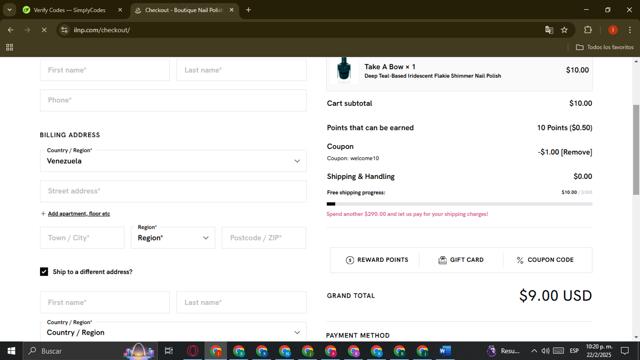640x360 pixels.
Task: Click the Grand Total $9.00 USD text
Action: click(555, 296)
